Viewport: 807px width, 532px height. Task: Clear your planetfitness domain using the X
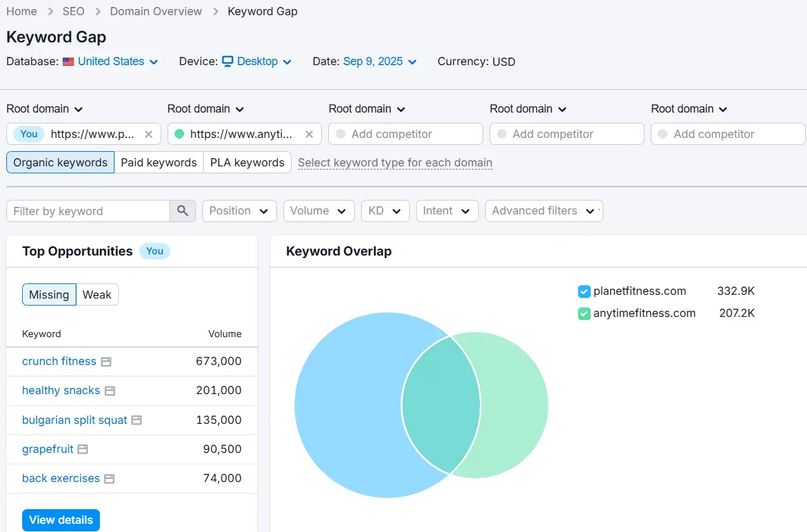(x=149, y=134)
